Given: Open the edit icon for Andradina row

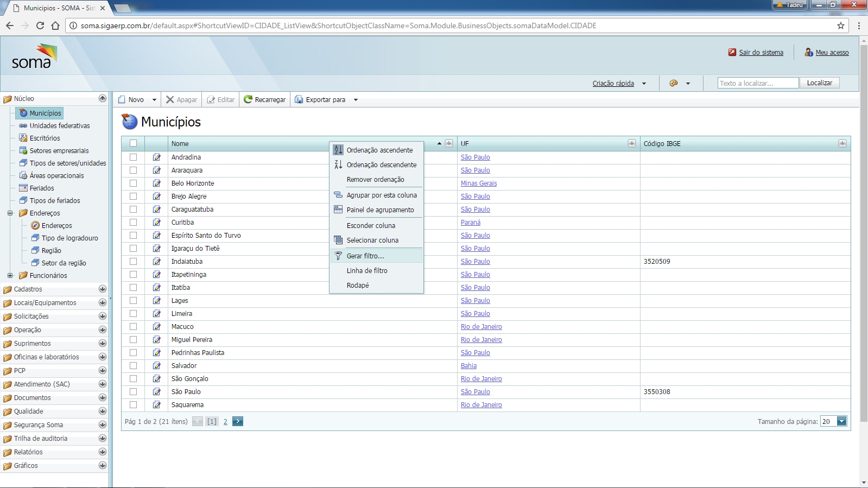Looking at the screenshot, I should [157, 157].
